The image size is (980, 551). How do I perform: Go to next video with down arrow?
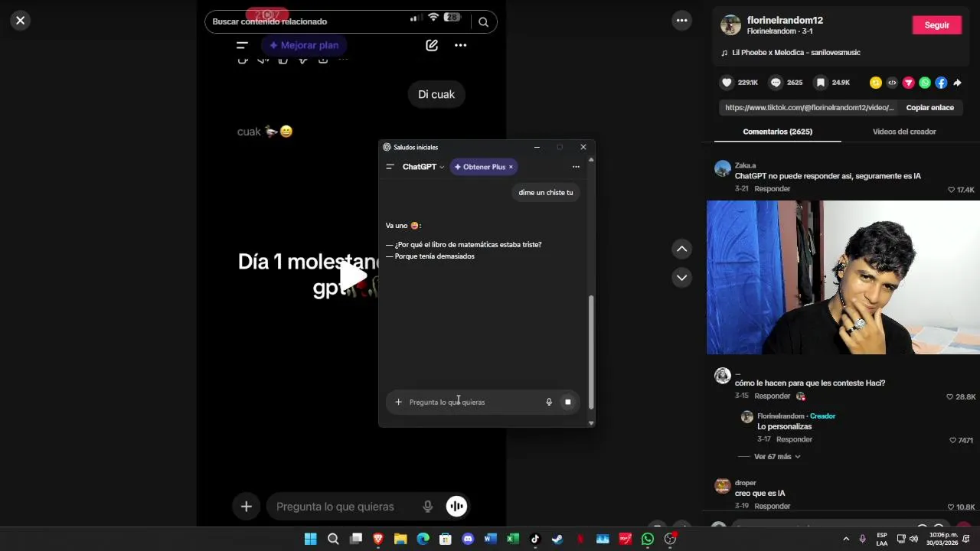point(681,277)
